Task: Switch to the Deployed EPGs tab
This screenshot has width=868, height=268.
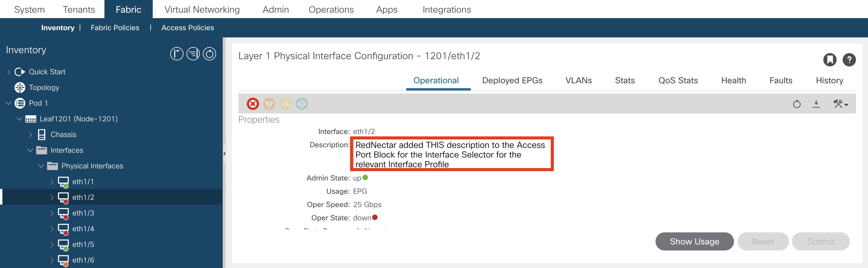Action: click(512, 81)
